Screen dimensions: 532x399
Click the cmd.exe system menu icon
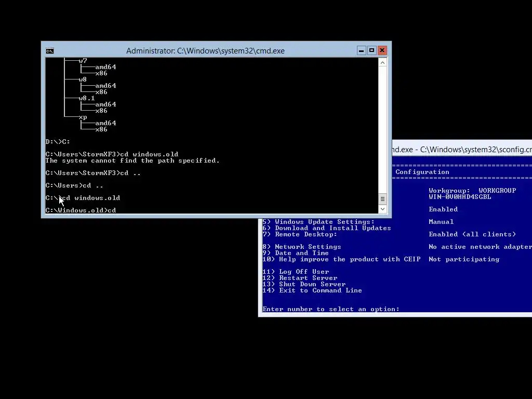point(49,51)
